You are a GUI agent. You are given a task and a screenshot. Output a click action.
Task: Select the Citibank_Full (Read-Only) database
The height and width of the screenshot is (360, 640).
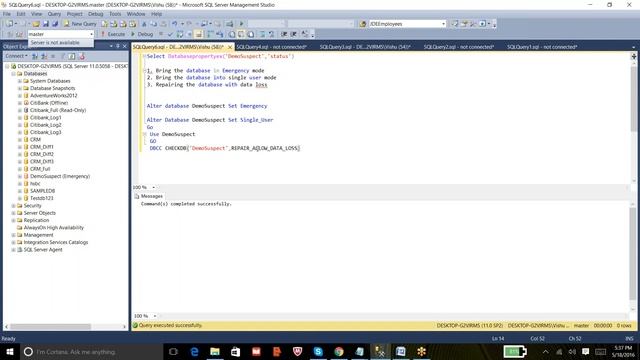(x=58, y=110)
